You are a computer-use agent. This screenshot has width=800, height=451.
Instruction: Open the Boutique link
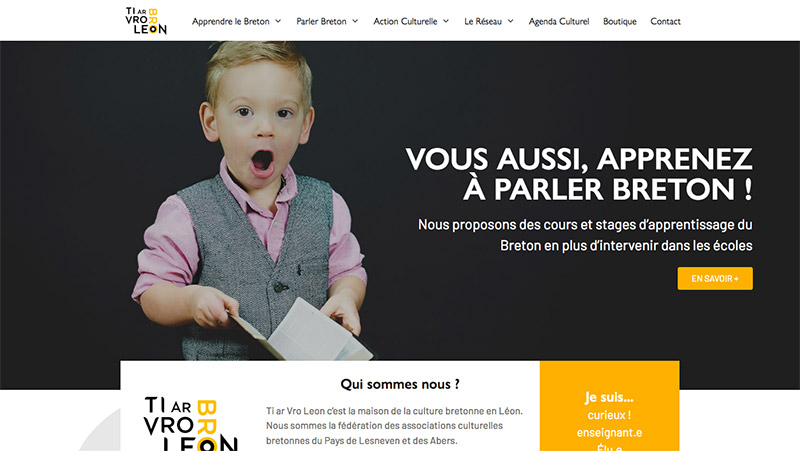tap(619, 21)
